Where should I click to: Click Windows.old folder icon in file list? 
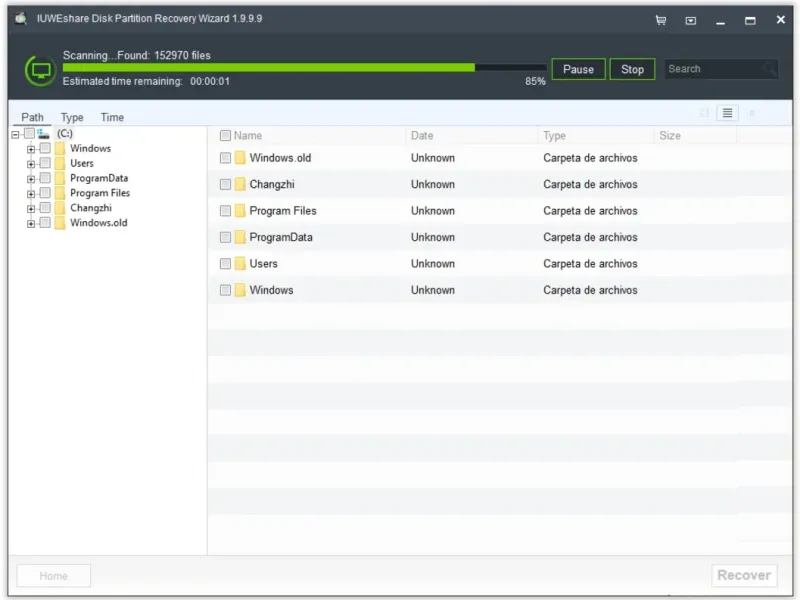coord(240,158)
